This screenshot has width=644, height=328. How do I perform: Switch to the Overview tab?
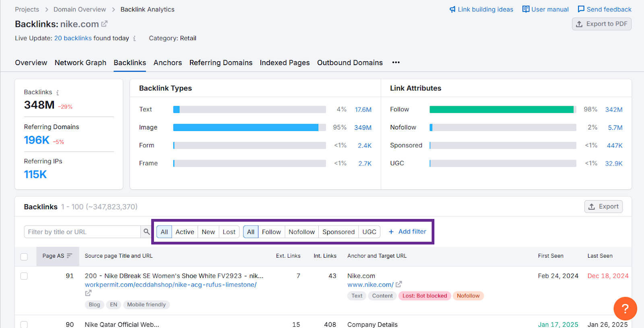31,63
